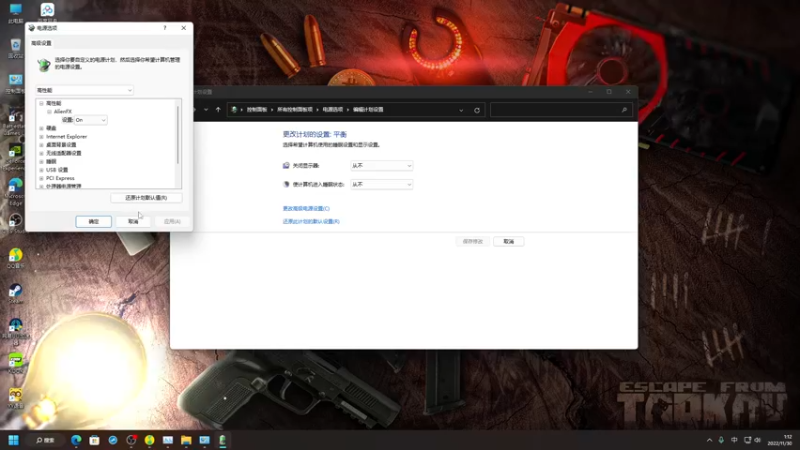This screenshot has width=800, height=450.
Task: Open the This PC desktop icon
Action: tap(15, 13)
